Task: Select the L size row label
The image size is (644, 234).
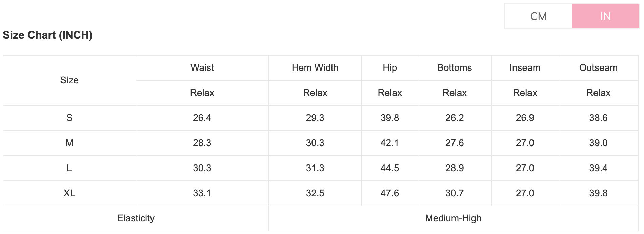Action: [69, 168]
